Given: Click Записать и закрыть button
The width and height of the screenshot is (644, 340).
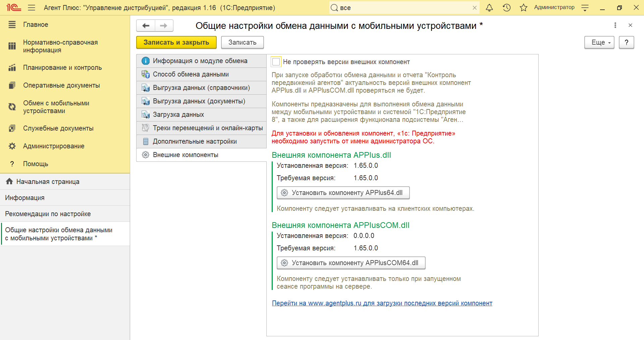Looking at the screenshot, I should tap(176, 42).
